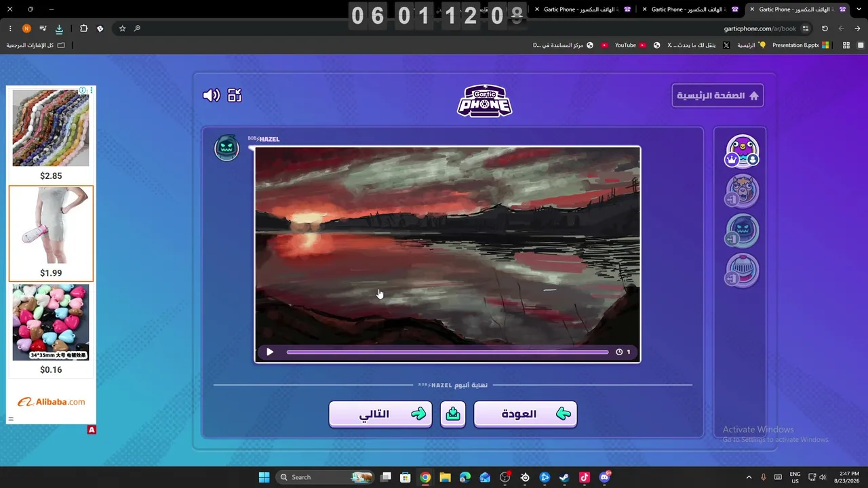Bookmark this page with the star icon
The image size is (868, 488).
(x=122, y=28)
